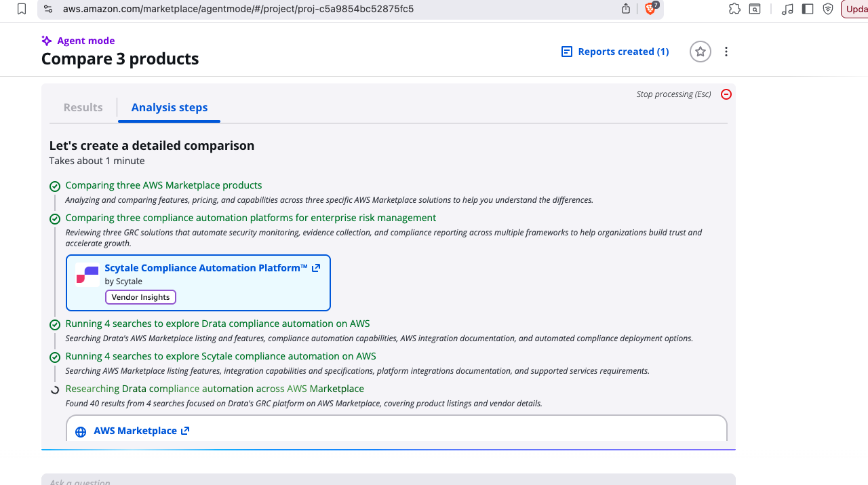The height and width of the screenshot is (485, 868).
Task: Open the browser extensions puzzle icon
Action: coord(734,9)
